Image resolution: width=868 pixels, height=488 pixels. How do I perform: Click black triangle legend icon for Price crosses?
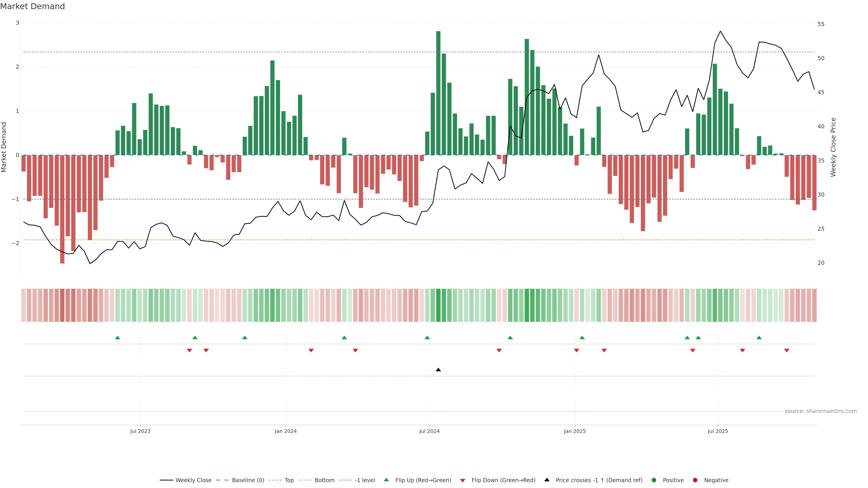[547, 480]
